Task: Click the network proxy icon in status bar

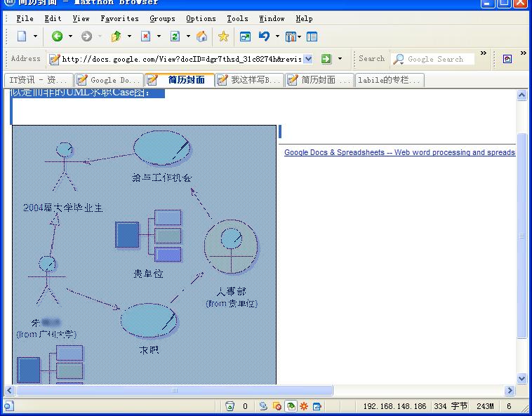Action: coord(263,406)
